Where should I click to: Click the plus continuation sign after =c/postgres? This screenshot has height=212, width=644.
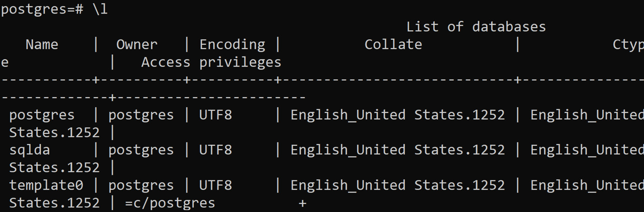tap(302, 203)
